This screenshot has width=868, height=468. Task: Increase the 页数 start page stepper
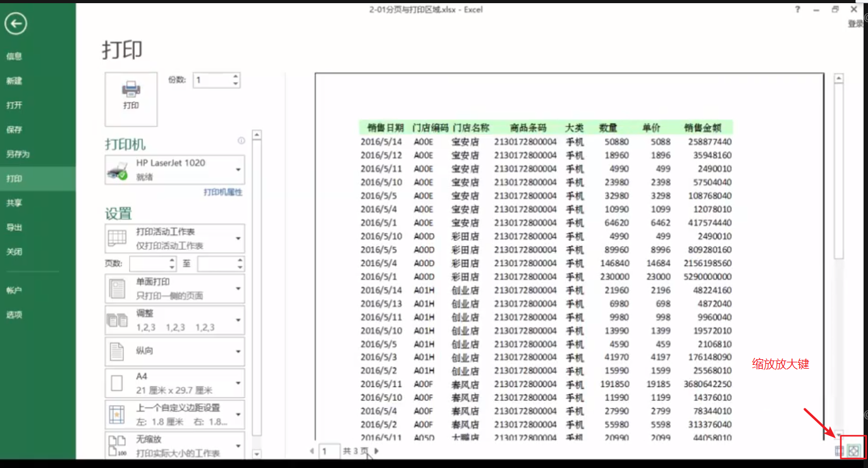[172, 261]
